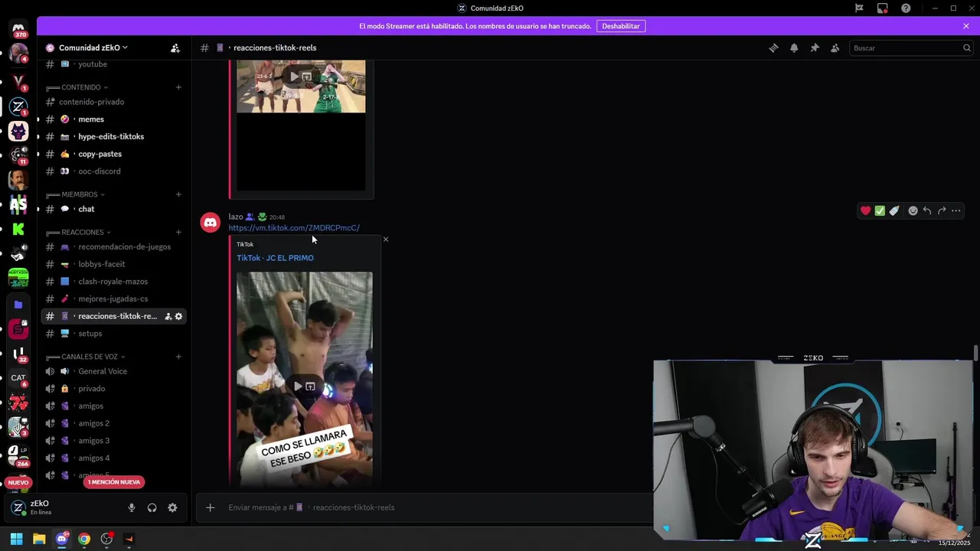Add green checkmark reaction to message
Viewport: 980px width, 551px height.
[880, 210]
